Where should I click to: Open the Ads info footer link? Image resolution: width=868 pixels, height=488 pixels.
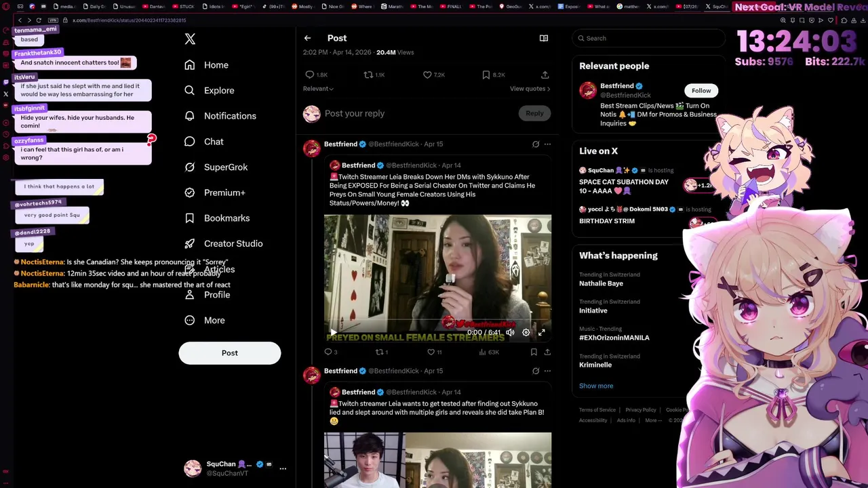click(x=626, y=420)
